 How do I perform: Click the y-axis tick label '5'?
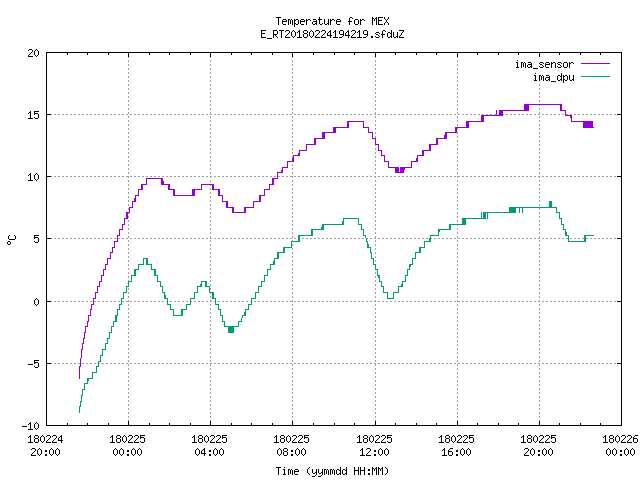tap(36, 239)
